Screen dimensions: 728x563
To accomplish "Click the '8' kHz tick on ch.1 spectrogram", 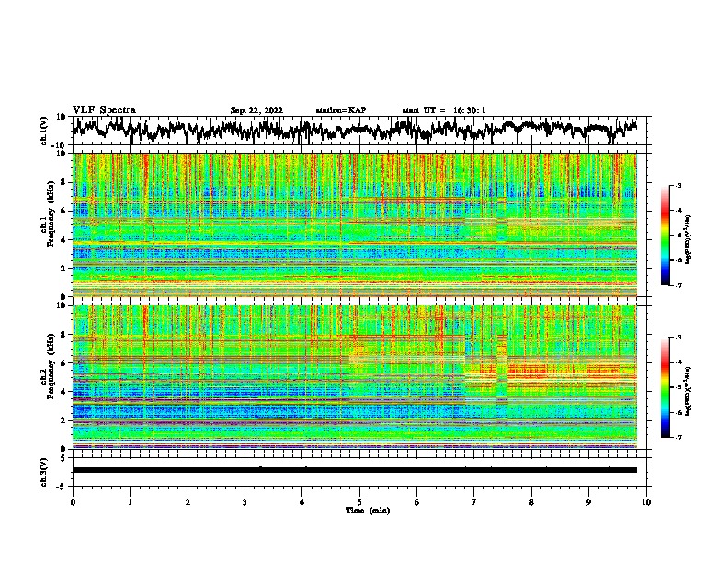I will 64,182.
